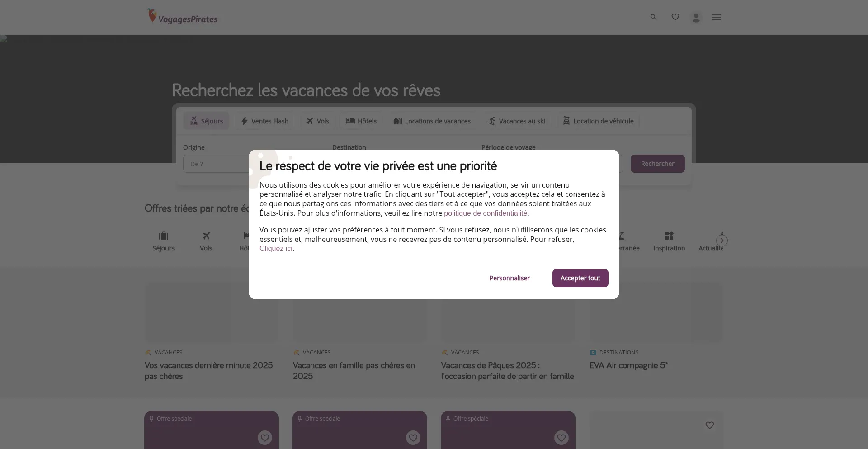Image resolution: width=868 pixels, height=449 pixels.
Task: Click the 'Cliquez ici' refuse link
Action: point(276,248)
